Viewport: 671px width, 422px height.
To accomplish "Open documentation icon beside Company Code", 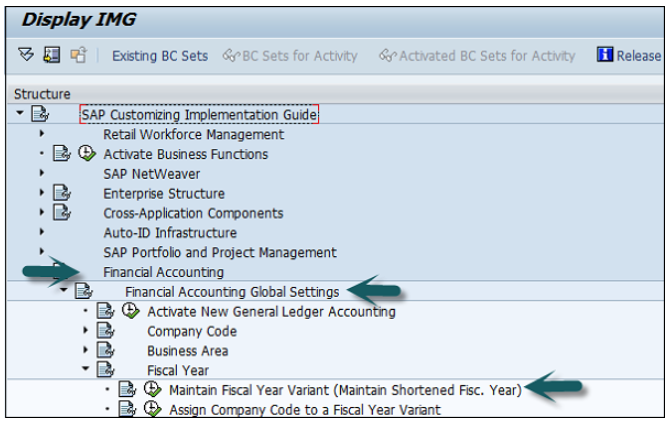I will pos(106,331).
